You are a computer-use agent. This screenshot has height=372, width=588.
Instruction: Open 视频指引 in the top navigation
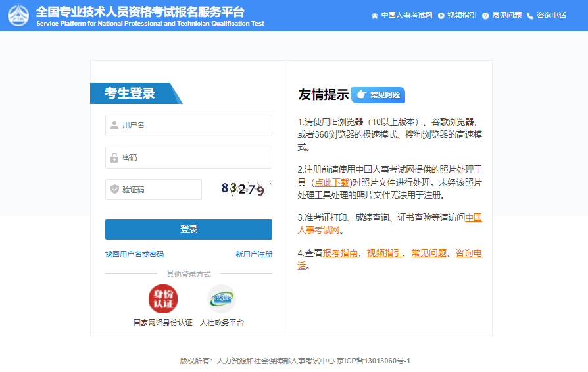(x=462, y=16)
